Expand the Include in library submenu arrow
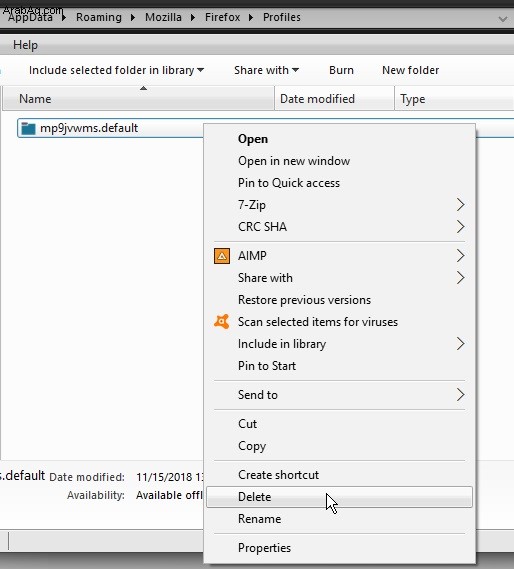Viewport: 514px width, 569px height. (460, 344)
